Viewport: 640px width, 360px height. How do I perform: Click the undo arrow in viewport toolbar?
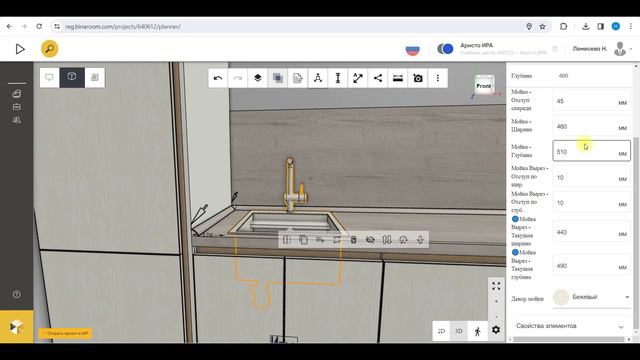[218, 78]
